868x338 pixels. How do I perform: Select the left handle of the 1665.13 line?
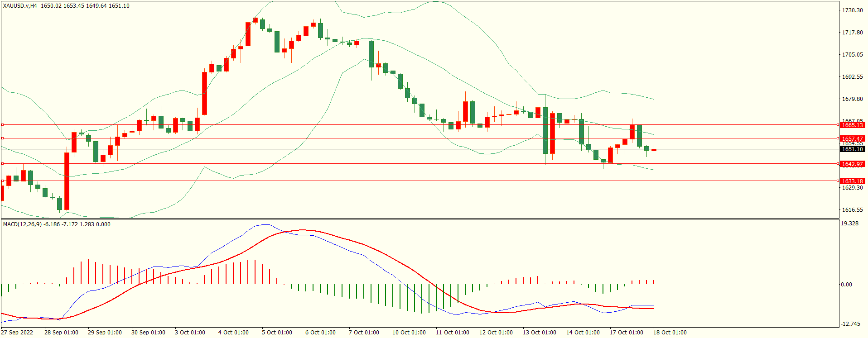tap(2, 124)
